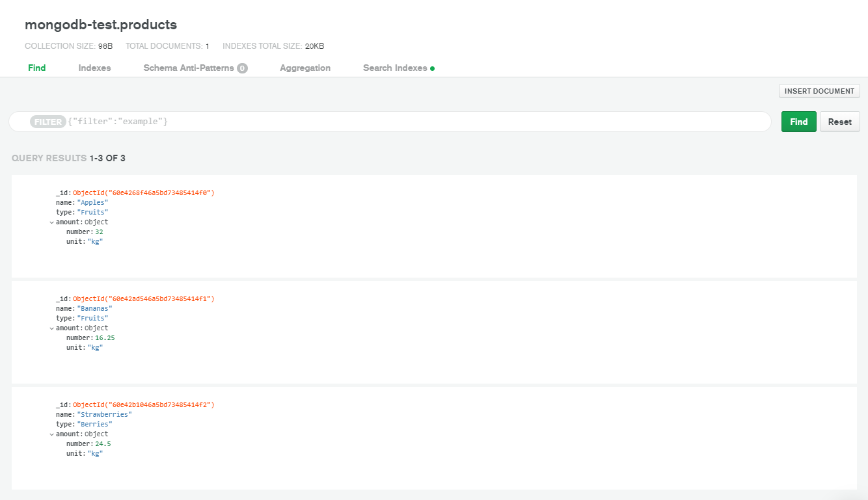Reset the query filter
The height and width of the screenshot is (500, 868).
839,122
